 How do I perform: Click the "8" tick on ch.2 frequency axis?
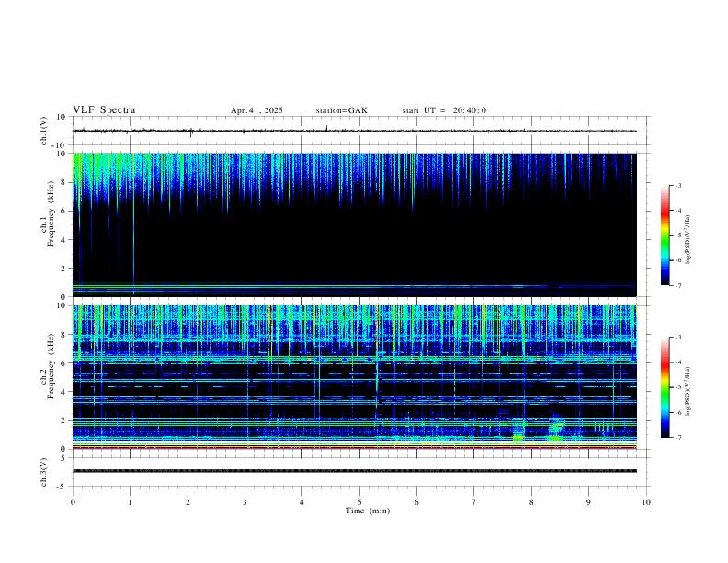coord(64,335)
